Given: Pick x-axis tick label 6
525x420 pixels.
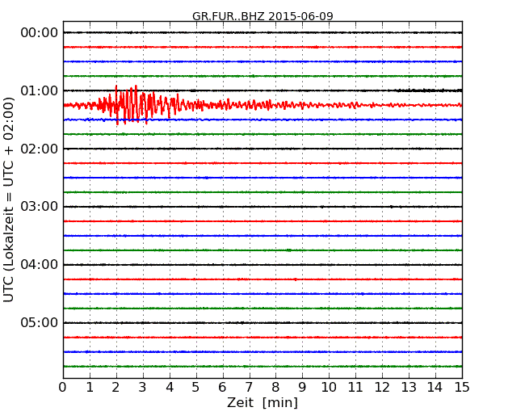Looking at the screenshot, I should (x=222, y=388).
